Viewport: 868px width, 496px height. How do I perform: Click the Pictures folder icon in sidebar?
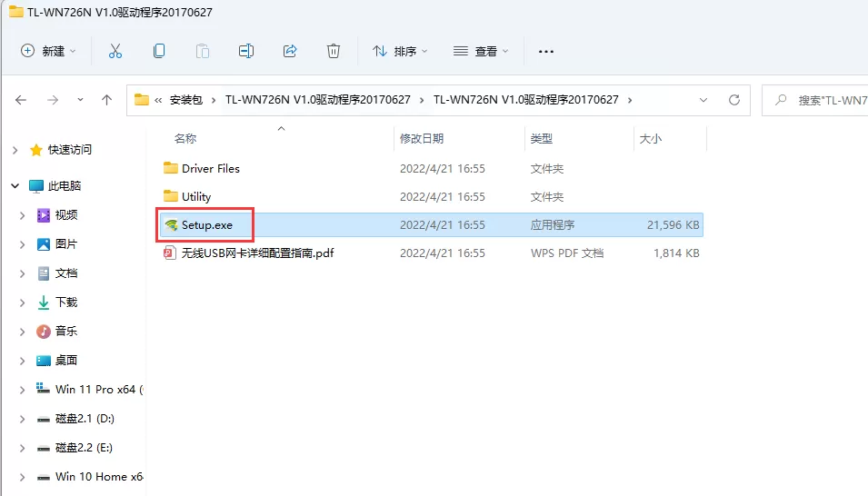click(44, 244)
